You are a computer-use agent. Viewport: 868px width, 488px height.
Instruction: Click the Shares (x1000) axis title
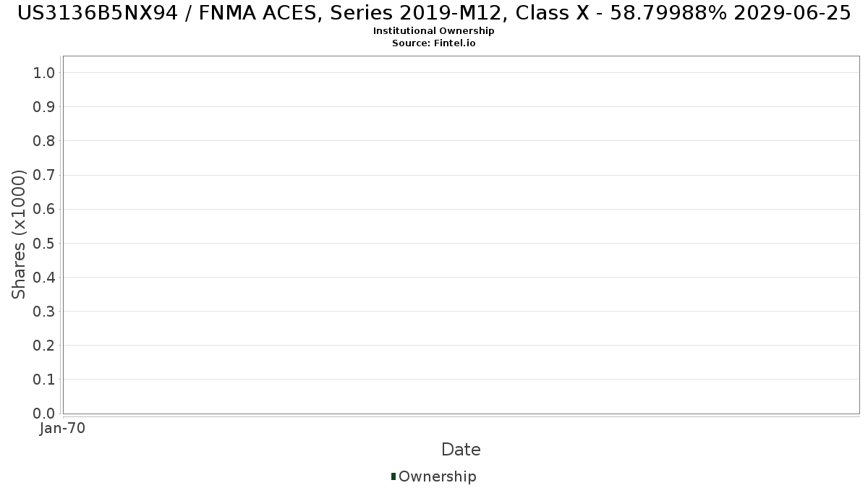[19, 234]
